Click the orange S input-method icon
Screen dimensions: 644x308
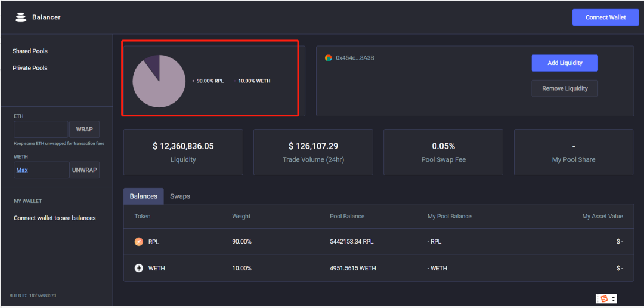603,299
